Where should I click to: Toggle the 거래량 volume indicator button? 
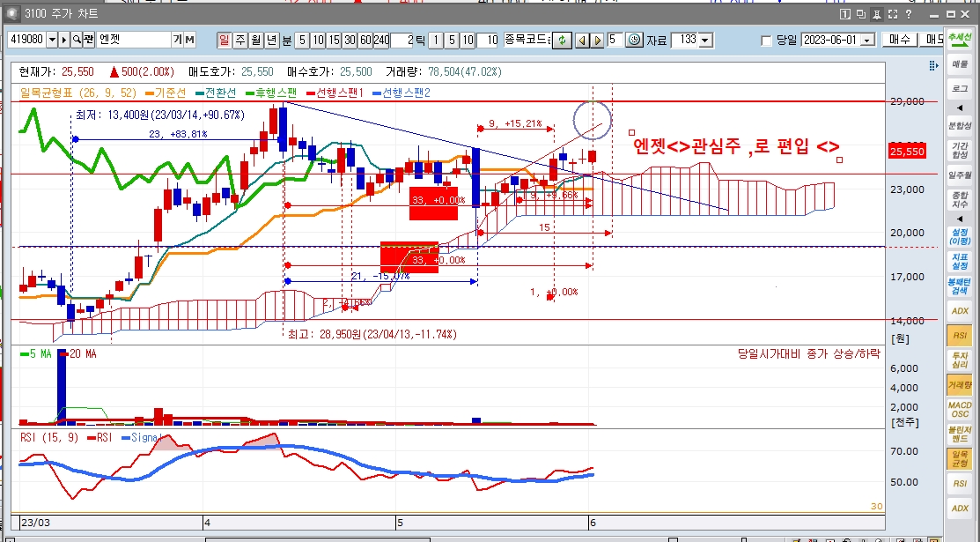click(960, 385)
